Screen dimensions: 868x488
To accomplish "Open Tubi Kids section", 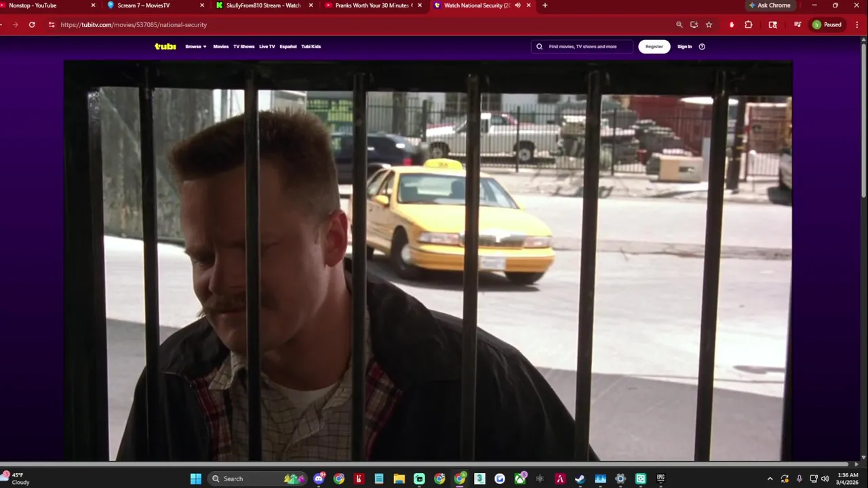I will (x=311, y=47).
